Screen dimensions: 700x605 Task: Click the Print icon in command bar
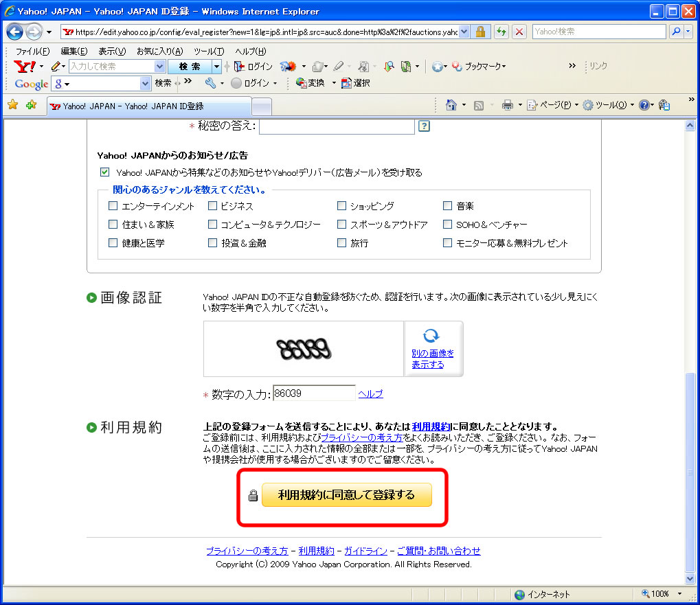coord(507,105)
